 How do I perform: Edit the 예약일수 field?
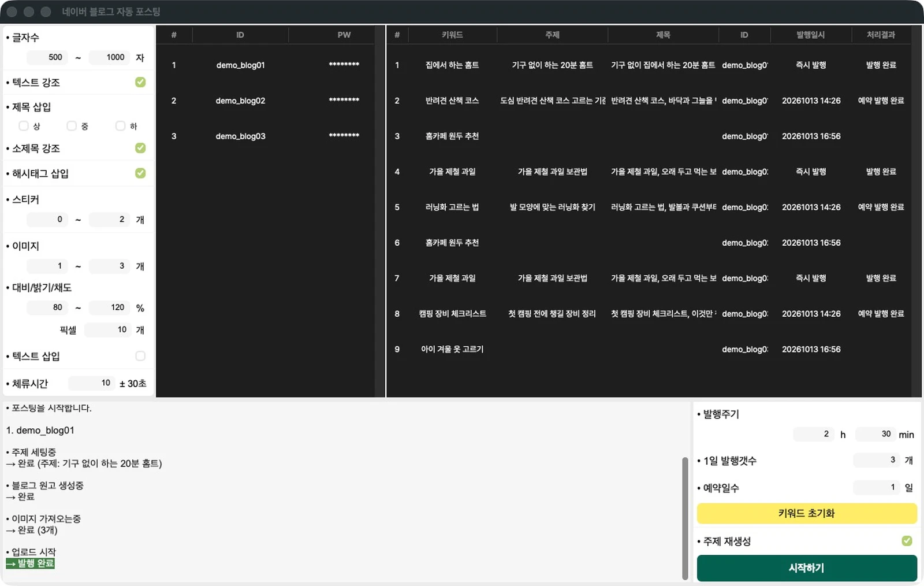click(x=877, y=487)
